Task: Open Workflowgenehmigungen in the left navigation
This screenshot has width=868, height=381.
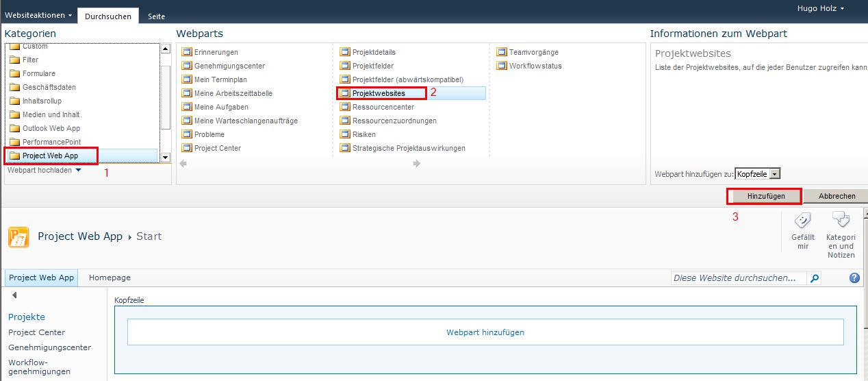Action: pos(39,367)
